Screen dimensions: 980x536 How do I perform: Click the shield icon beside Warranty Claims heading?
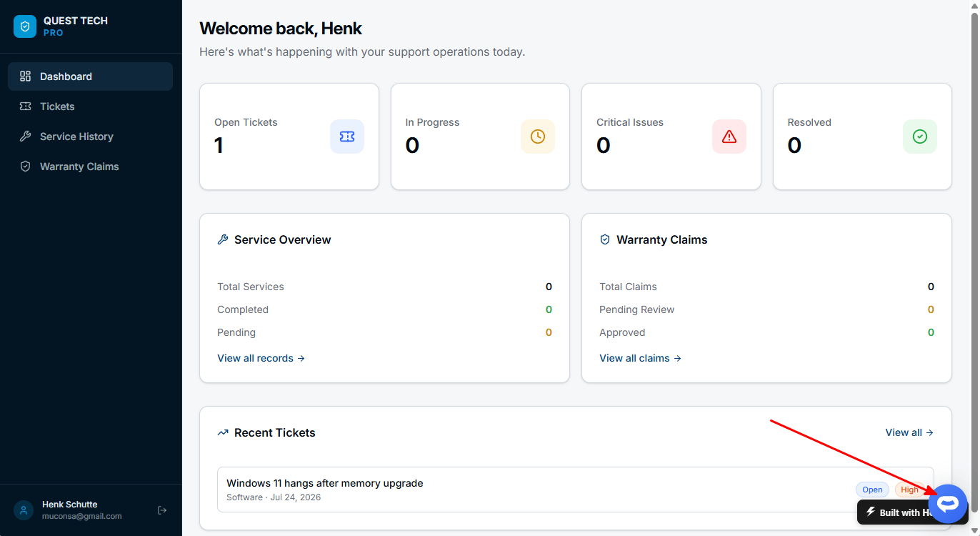click(x=605, y=239)
